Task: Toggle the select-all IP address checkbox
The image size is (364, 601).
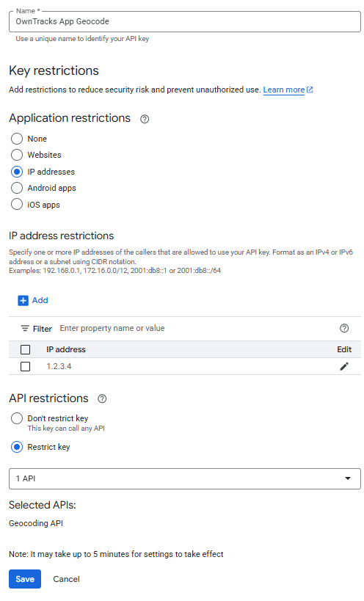Action: (25, 349)
